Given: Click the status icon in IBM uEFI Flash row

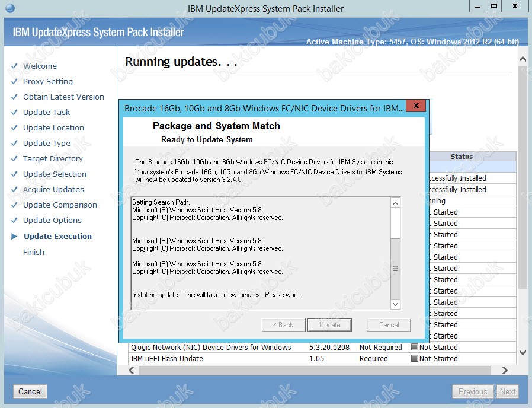Looking at the screenshot, I should click(x=414, y=358).
